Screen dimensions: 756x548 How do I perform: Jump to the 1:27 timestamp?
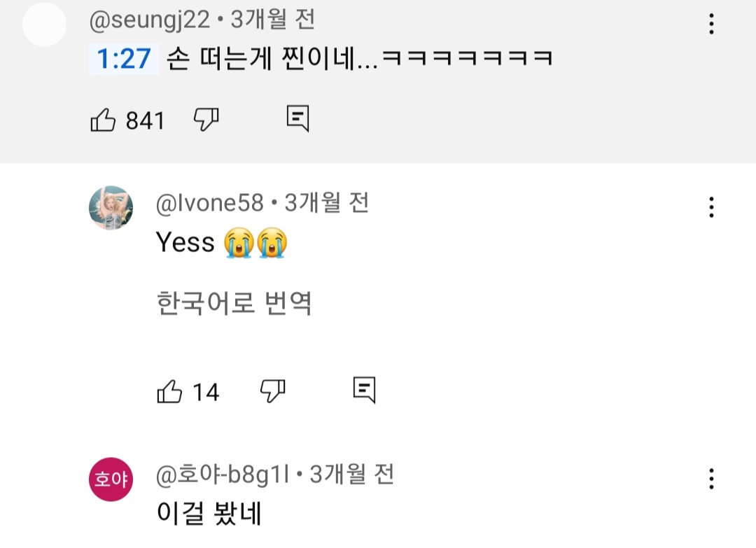click(123, 59)
